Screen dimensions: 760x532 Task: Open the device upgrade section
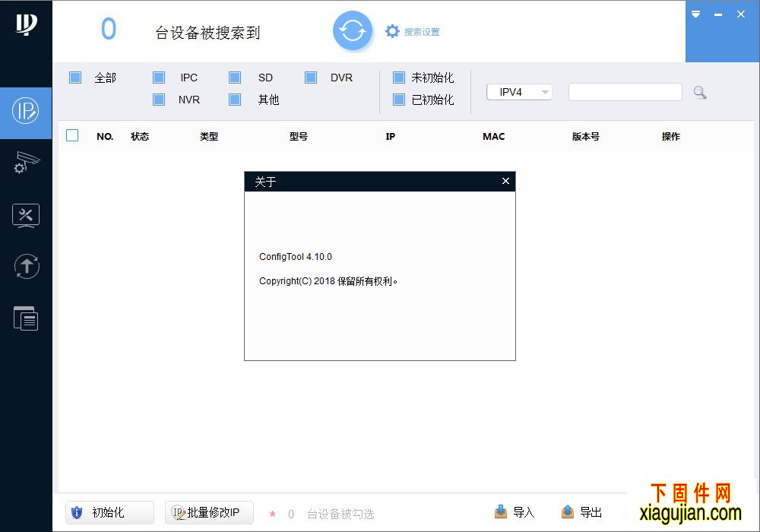point(27,267)
